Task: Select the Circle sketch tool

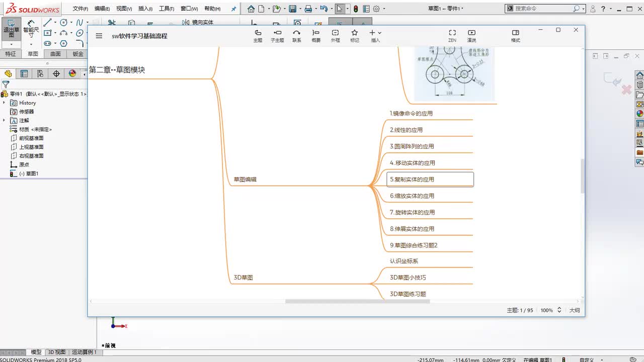Action: click(64, 23)
